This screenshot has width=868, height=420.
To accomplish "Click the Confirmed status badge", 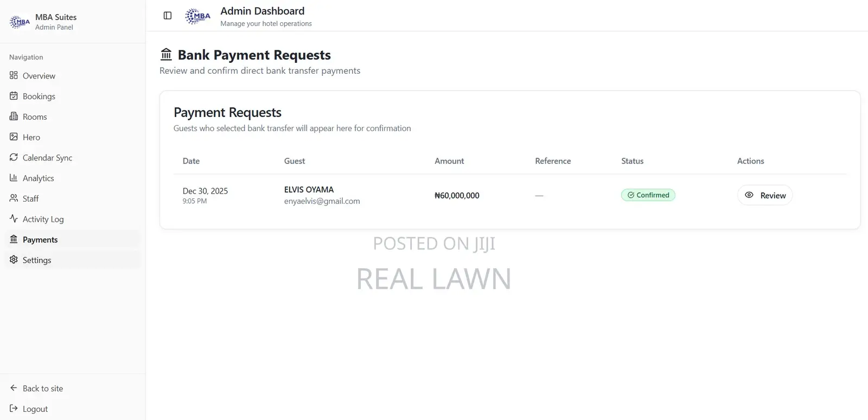I will tap(648, 195).
